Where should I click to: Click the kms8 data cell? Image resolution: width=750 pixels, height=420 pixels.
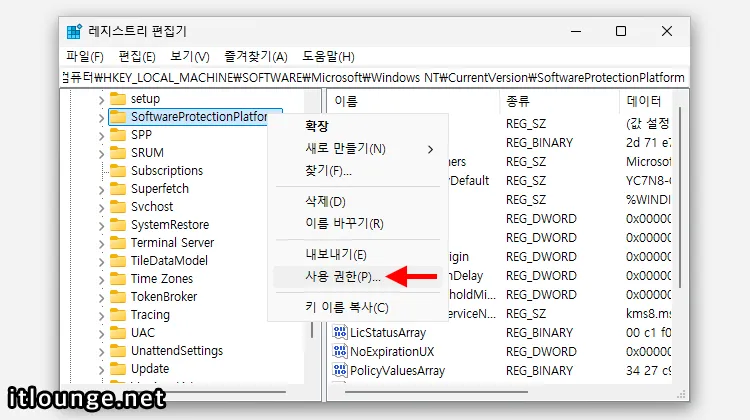tap(649, 313)
